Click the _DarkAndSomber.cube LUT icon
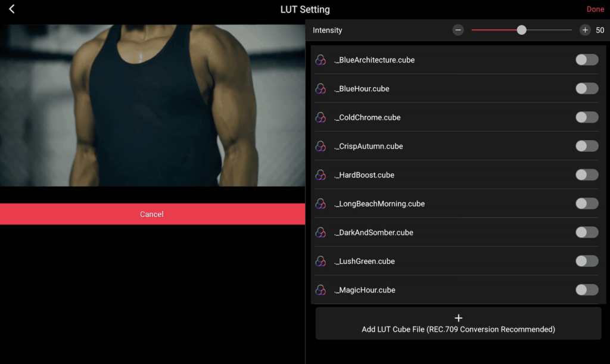Image resolution: width=610 pixels, height=364 pixels. (320, 232)
